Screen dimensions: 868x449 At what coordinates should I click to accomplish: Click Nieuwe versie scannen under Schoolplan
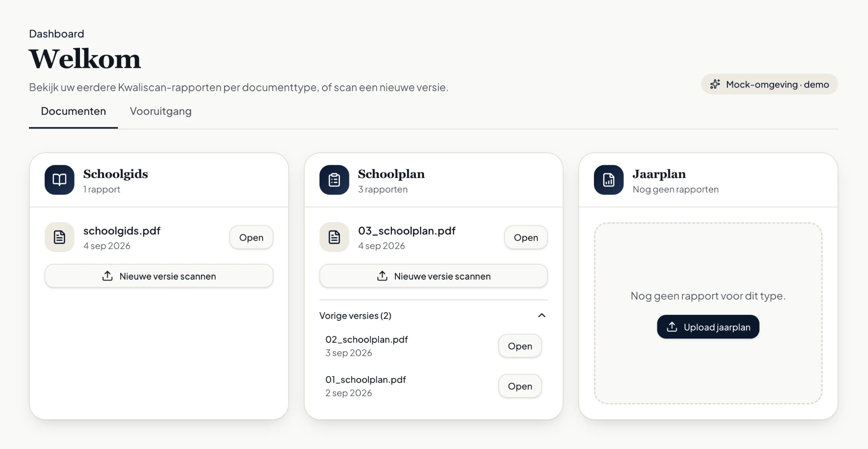(434, 276)
